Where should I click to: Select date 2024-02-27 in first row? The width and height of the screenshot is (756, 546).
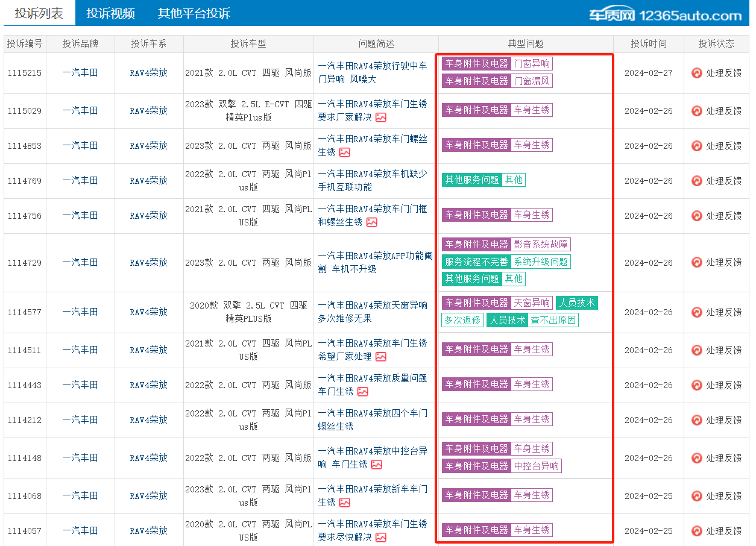(649, 73)
